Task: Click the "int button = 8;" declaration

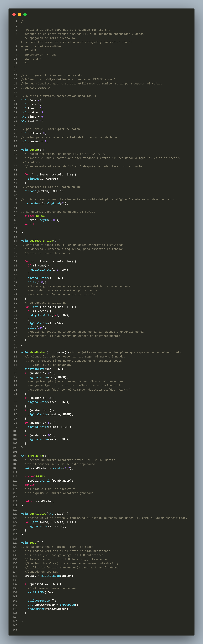Action: coord(34,133)
